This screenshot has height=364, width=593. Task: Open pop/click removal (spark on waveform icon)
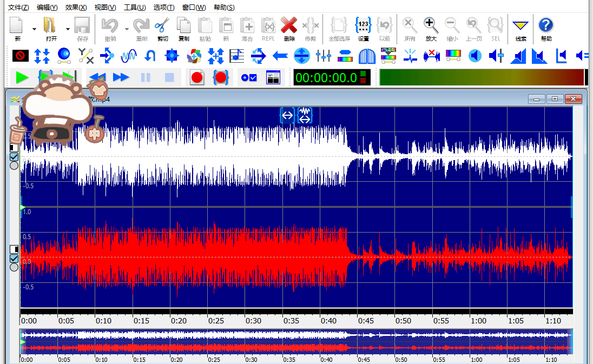tap(410, 56)
